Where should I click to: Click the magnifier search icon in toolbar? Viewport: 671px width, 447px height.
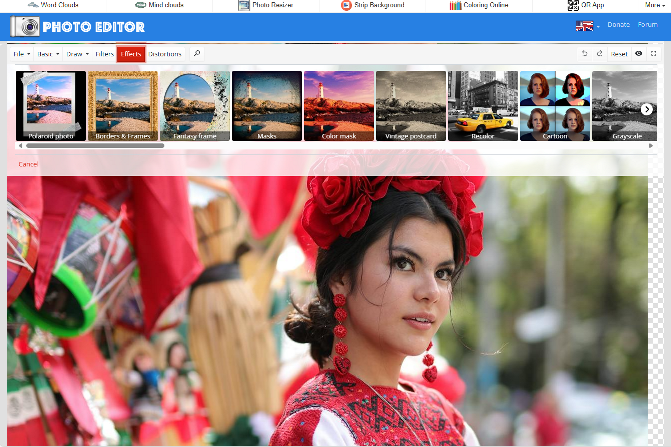(x=196, y=54)
